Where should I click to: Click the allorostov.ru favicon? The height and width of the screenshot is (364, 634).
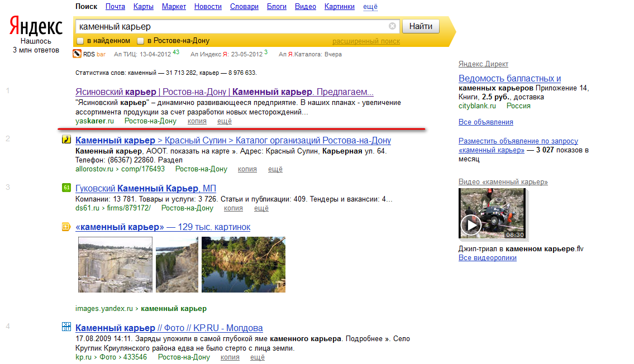pos(66,140)
